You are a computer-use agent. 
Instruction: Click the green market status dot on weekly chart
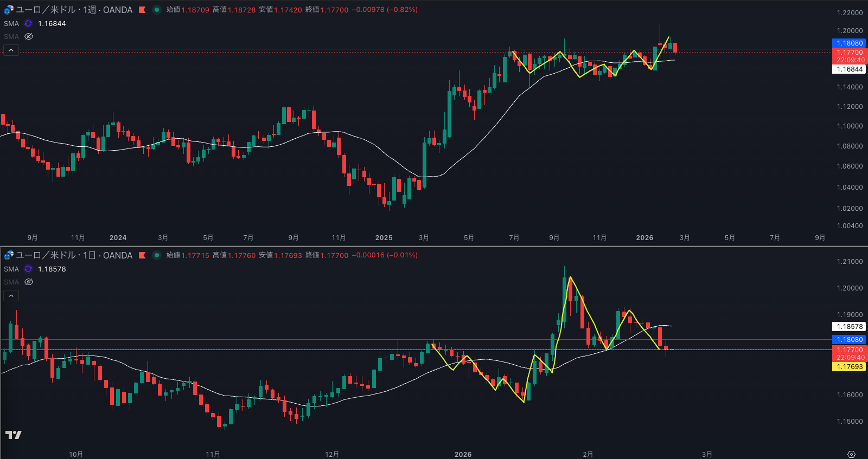(157, 10)
